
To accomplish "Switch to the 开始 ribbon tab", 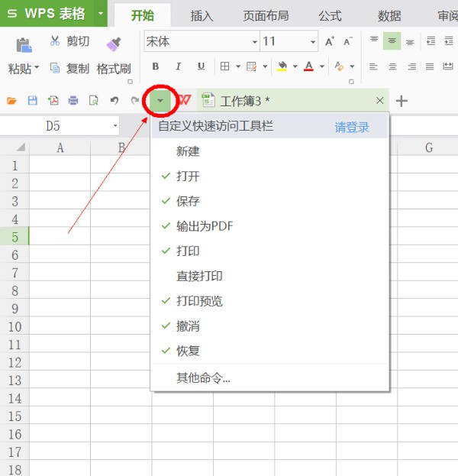I will coord(143,15).
